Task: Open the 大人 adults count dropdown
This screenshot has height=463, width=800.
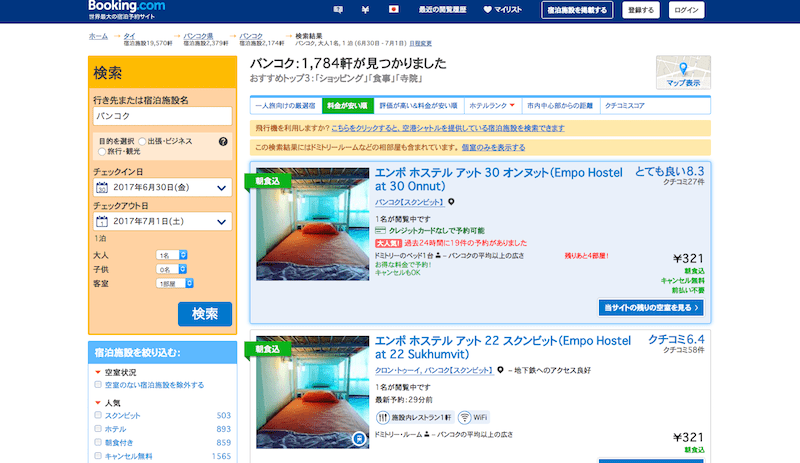Action: (x=171, y=255)
